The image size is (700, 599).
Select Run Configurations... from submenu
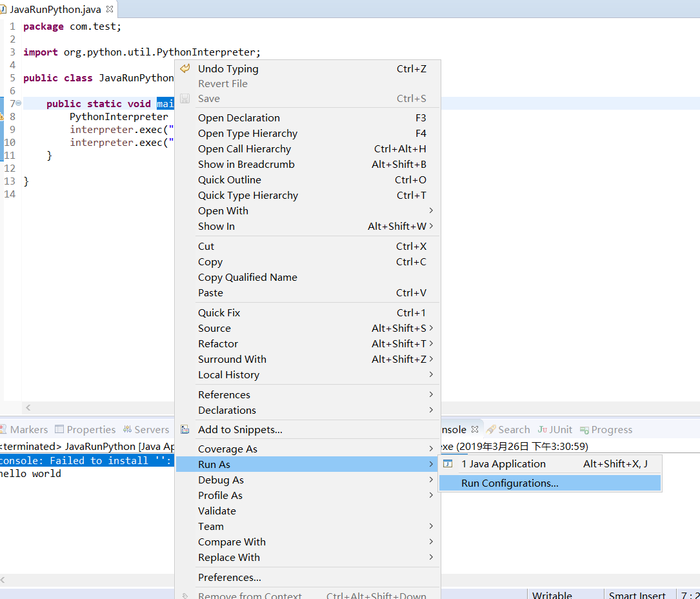click(510, 483)
